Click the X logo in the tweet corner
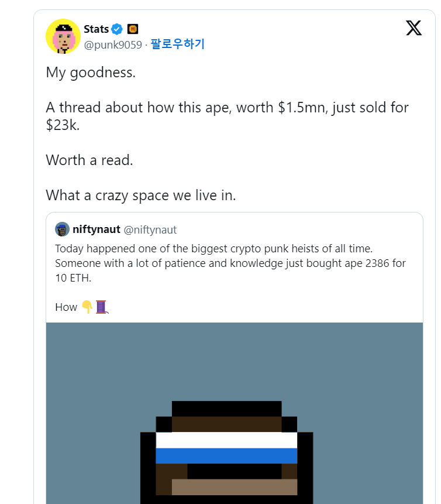This screenshot has height=504, width=441. point(414,28)
